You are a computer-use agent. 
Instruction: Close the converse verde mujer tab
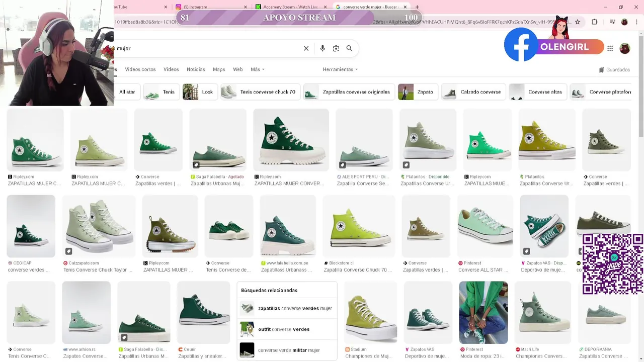(405, 7)
